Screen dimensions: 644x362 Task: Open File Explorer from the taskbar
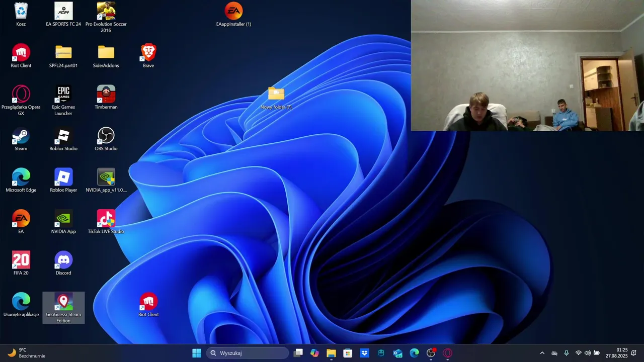pos(331,353)
